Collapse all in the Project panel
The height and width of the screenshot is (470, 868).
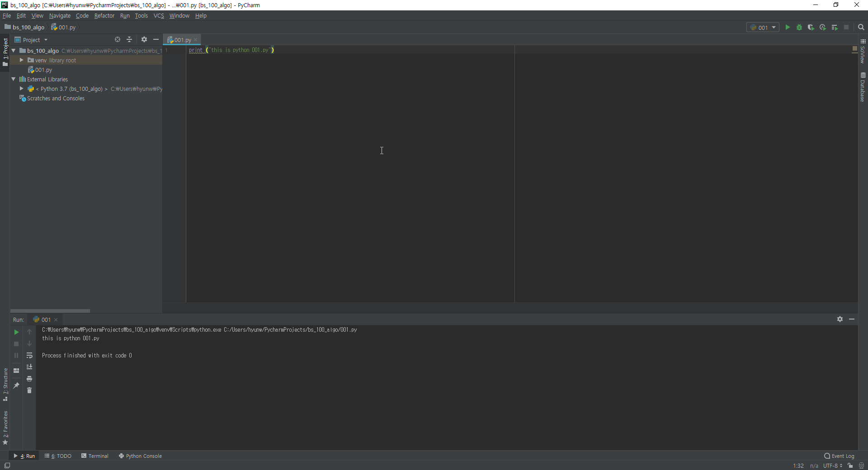point(129,40)
